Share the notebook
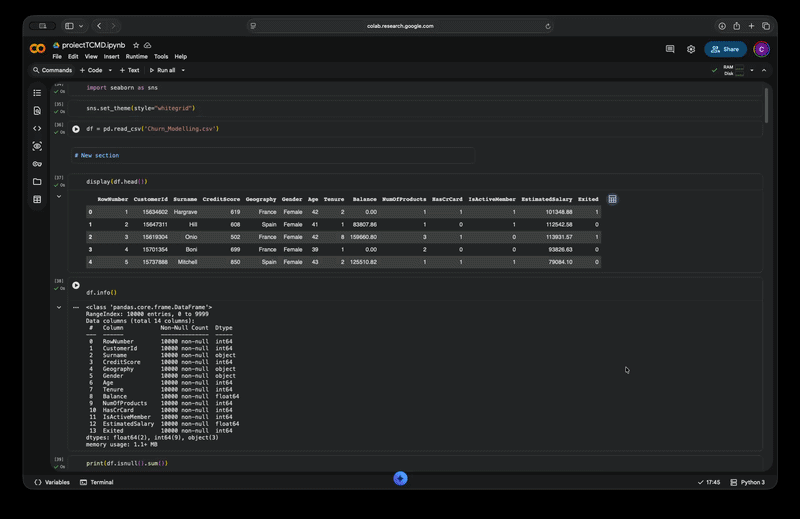Image resolution: width=800 pixels, height=519 pixels. tap(725, 49)
